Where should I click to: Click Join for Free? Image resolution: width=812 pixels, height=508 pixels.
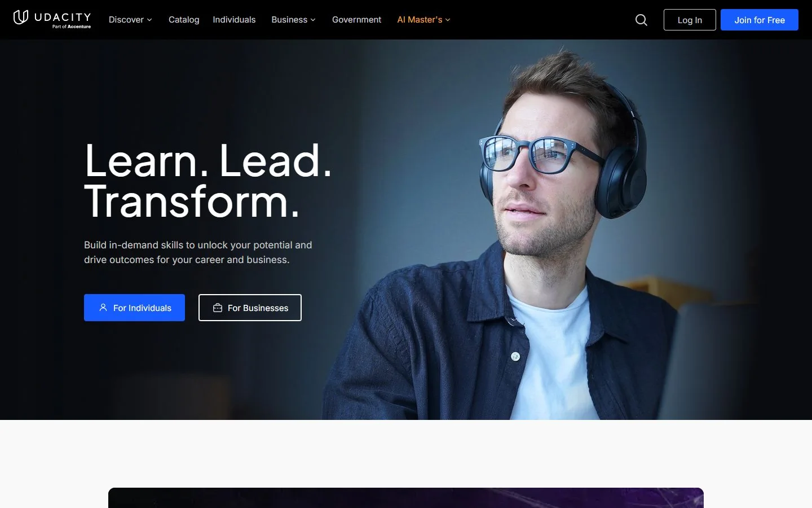coord(760,20)
